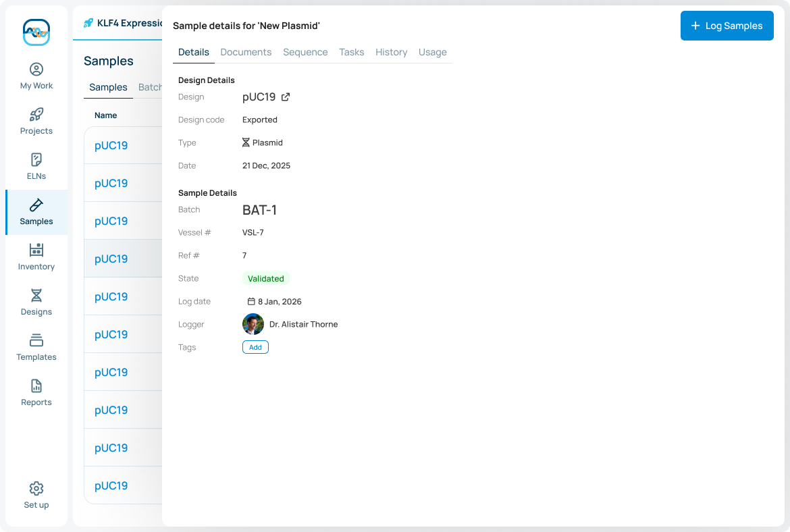The image size is (790, 532).
Task: Click the Name column header
Action: pyautogui.click(x=106, y=115)
